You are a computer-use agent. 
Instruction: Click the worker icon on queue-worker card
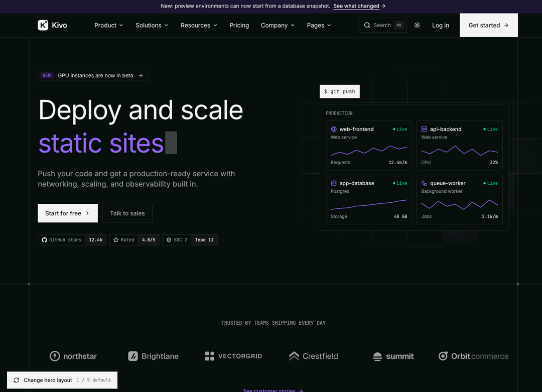point(424,183)
